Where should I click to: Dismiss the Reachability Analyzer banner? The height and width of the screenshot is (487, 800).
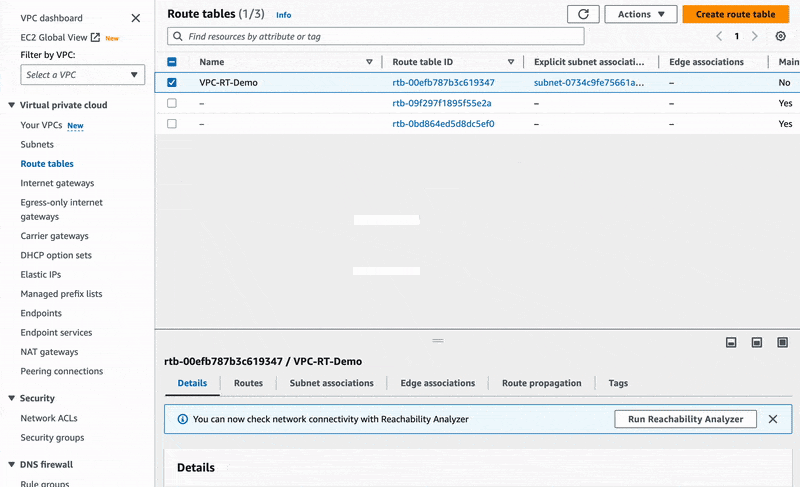(x=772, y=419)
